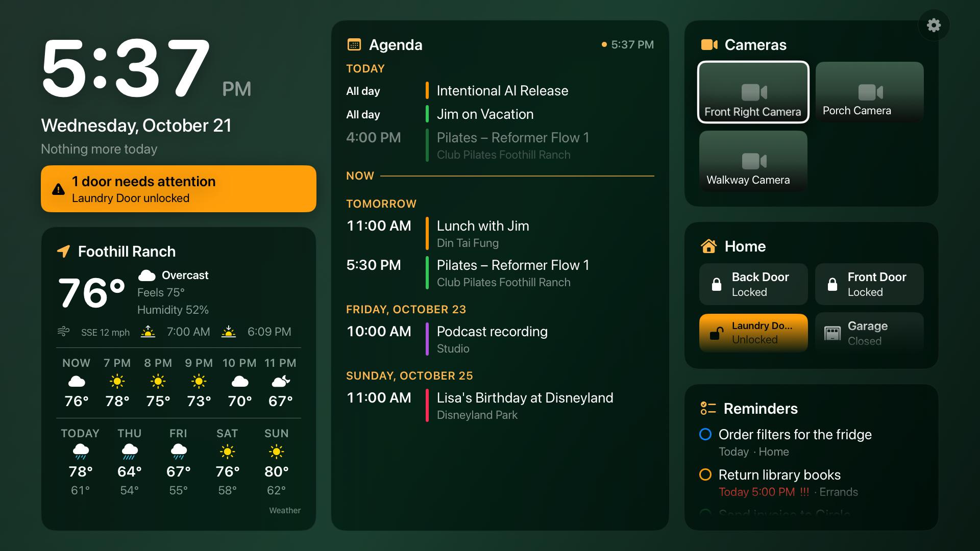Image resolution: width=980 pixels, height=551 pixels.
Task: Open the Podcast recording event
Action: (500, 339)
